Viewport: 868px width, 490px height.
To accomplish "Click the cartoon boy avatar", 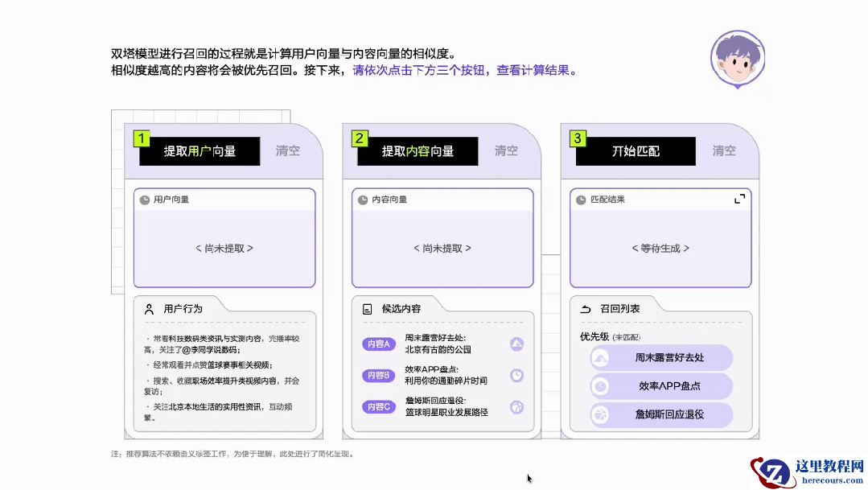I will point(738,60).
